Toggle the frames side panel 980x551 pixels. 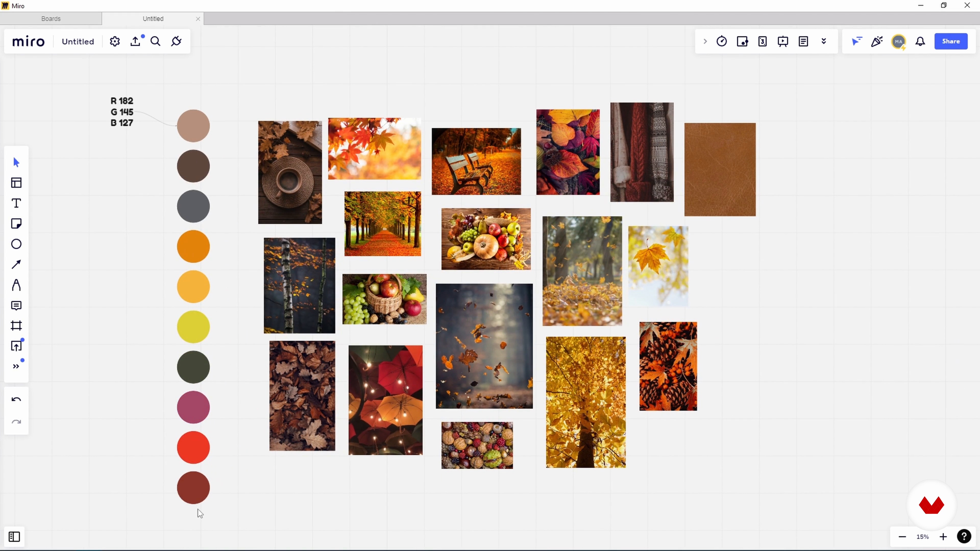(x=14, y=536)
